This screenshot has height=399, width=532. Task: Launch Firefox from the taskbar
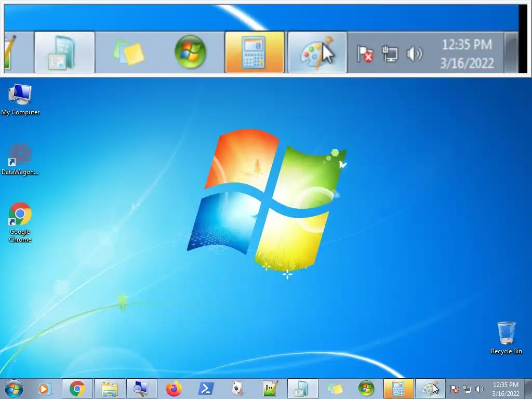coord(174,389)
